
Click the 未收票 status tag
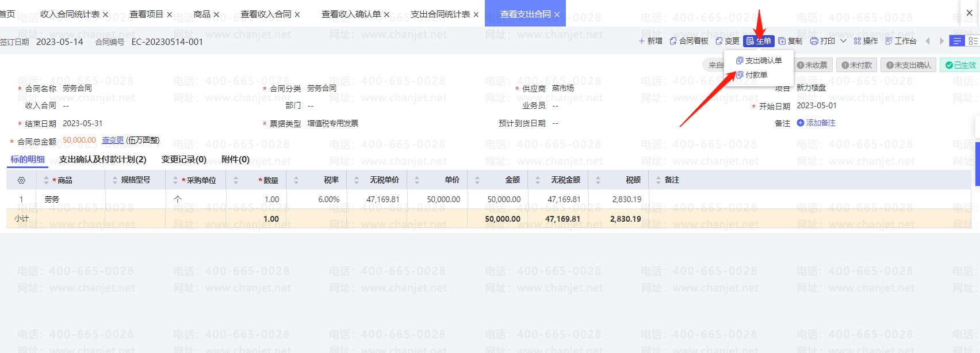click(x=812, y=65)
